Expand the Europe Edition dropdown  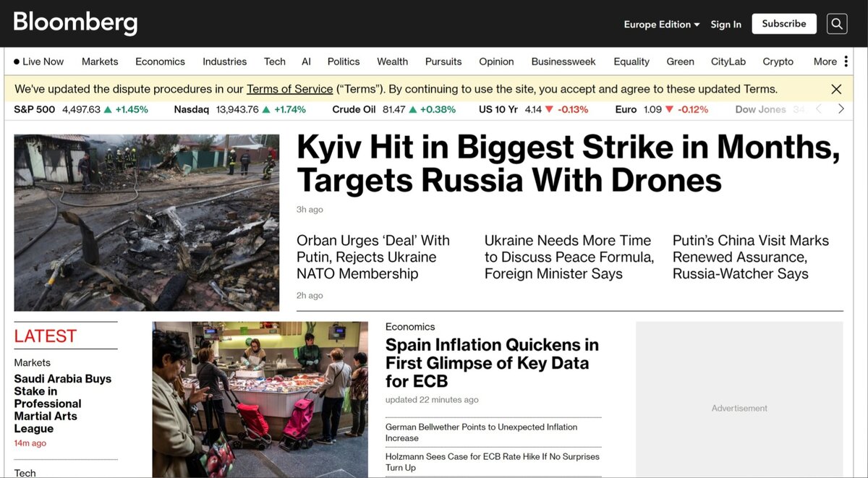coord(662,24)
